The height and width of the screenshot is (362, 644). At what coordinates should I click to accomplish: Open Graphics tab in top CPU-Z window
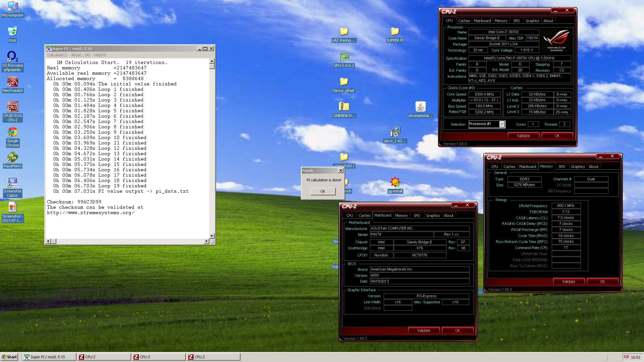[x=532, y=21]
